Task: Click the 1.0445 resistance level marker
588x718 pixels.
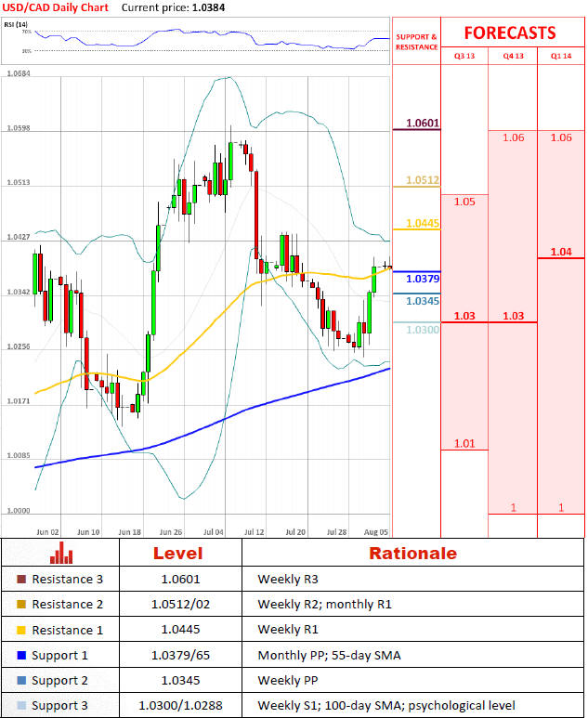Action: click(x=423, y=223)
